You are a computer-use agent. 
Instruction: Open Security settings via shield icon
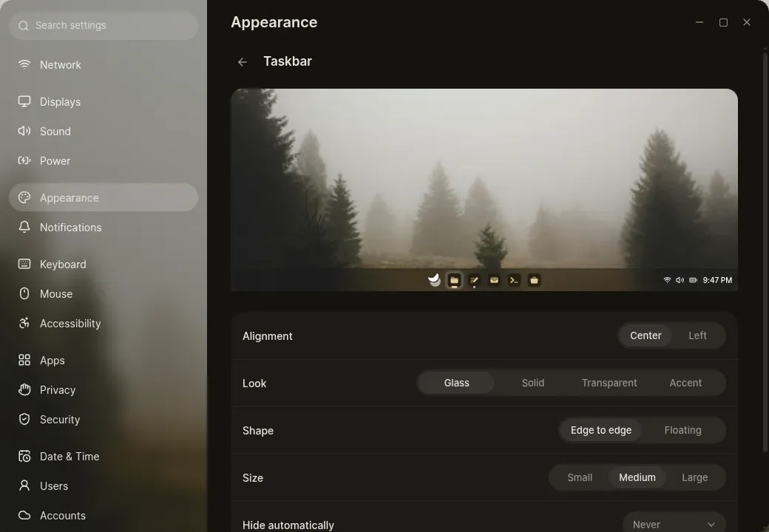(24, 420)
